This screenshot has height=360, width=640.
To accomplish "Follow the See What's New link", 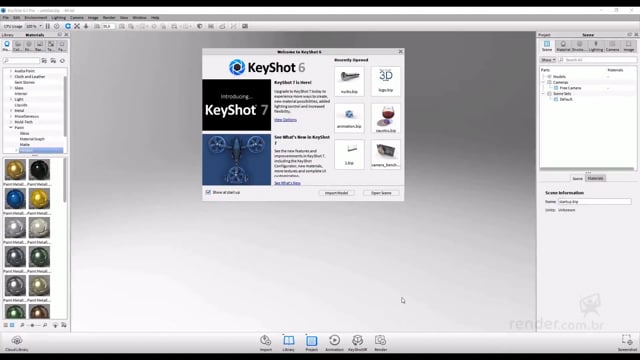I will coord(287,183).
